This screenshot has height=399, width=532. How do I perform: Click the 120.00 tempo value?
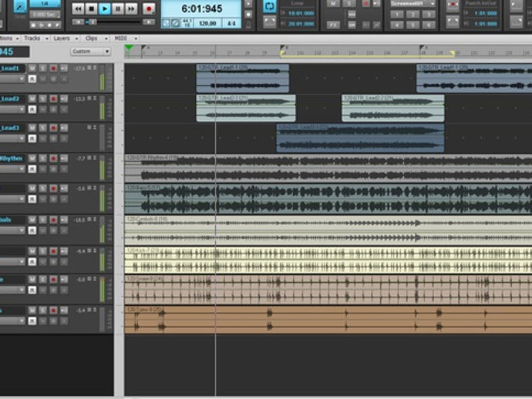(x=207, y=23)
